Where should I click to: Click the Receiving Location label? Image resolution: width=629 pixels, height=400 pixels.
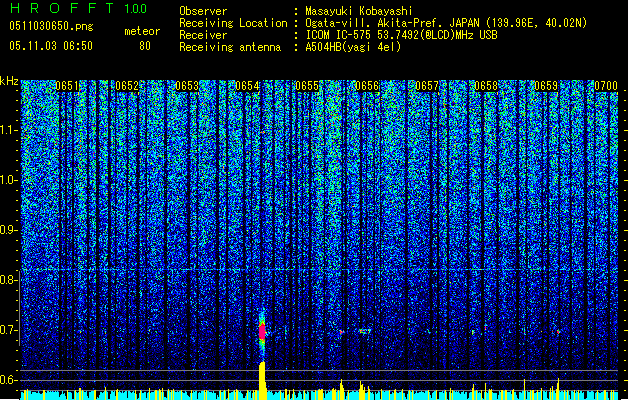click(233, 23)
